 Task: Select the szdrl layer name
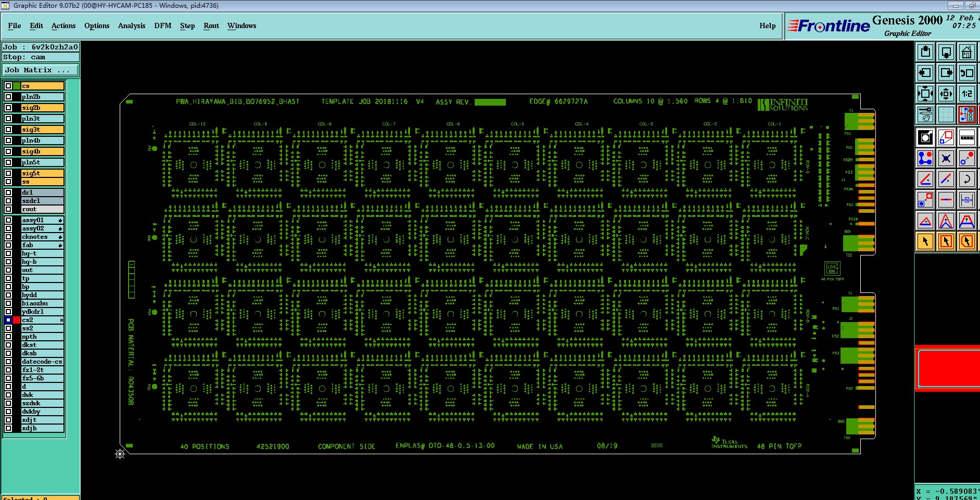coord(43,201)
